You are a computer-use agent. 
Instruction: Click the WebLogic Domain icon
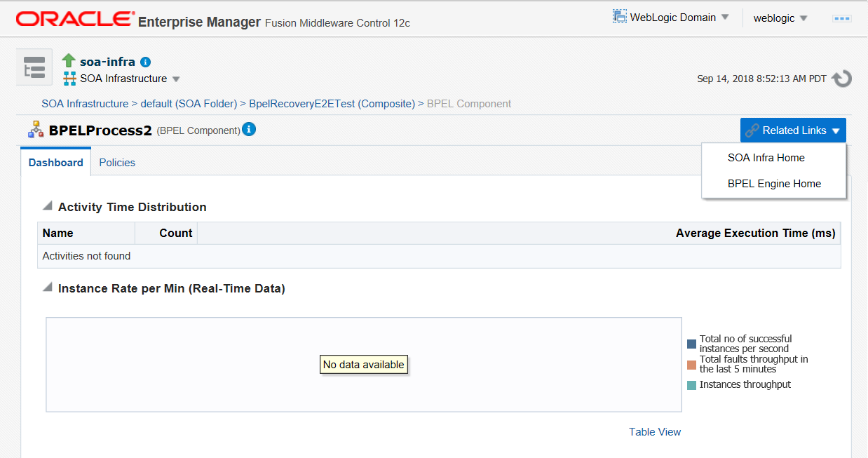pyautogui.click(x=619, y=17)
